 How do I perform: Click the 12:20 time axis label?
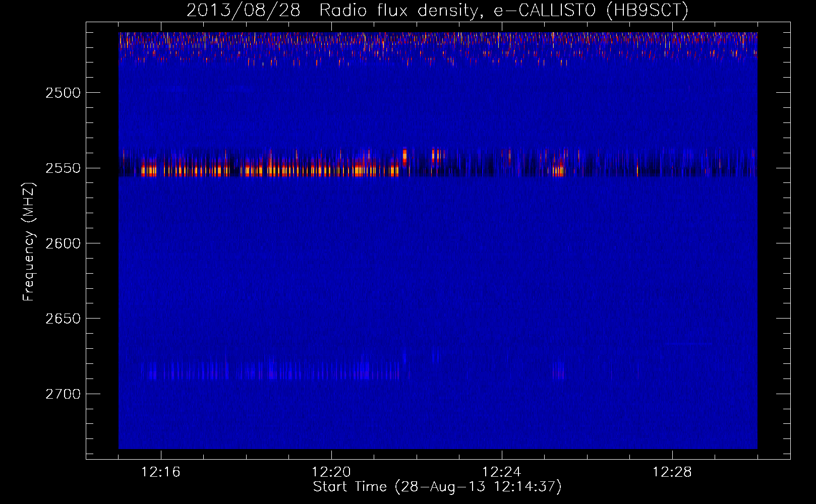click(331, 472)
